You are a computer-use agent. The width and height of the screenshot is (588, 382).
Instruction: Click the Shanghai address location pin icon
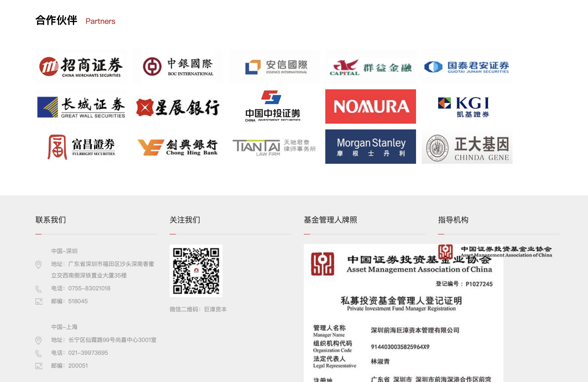coord(38,340)
